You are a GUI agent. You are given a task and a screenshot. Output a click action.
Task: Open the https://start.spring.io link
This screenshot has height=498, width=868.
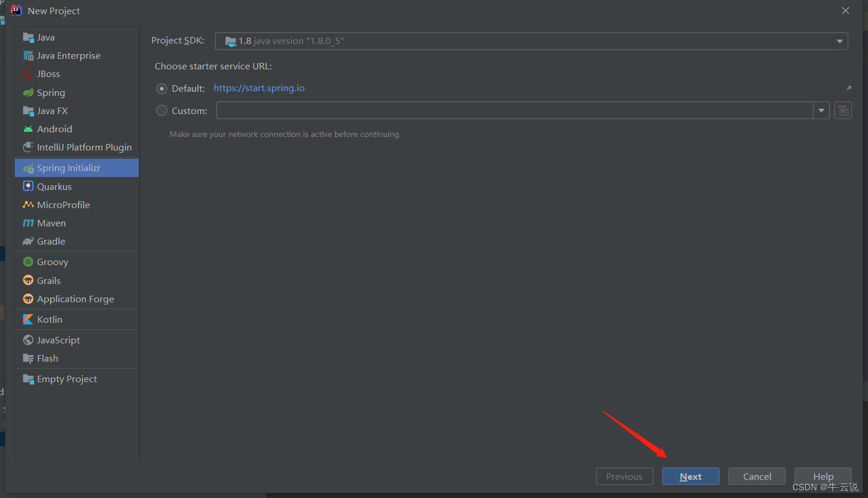pyautogui.click(x=259, y=88)
